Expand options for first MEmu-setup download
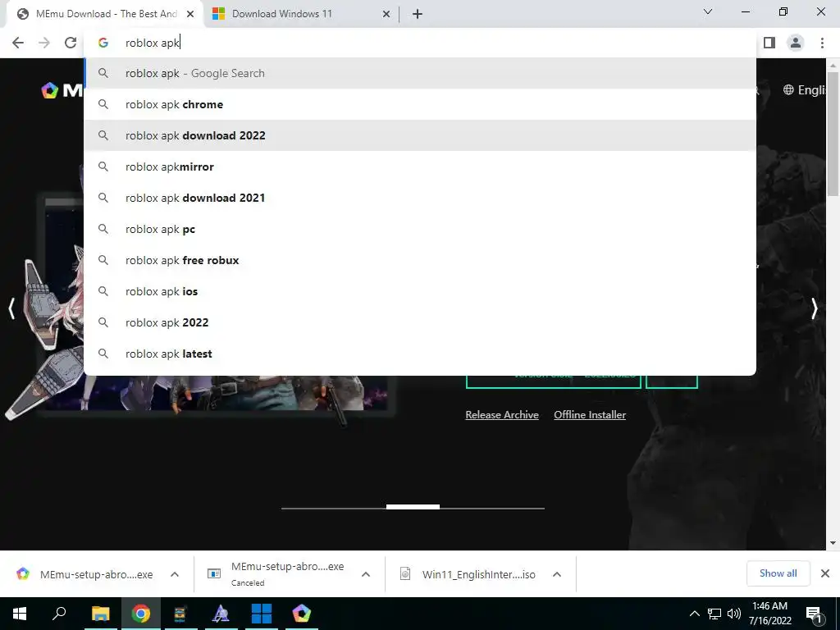The width and height of the screenshot is (840, 630). pyautogui.click(x=175, y=574)
